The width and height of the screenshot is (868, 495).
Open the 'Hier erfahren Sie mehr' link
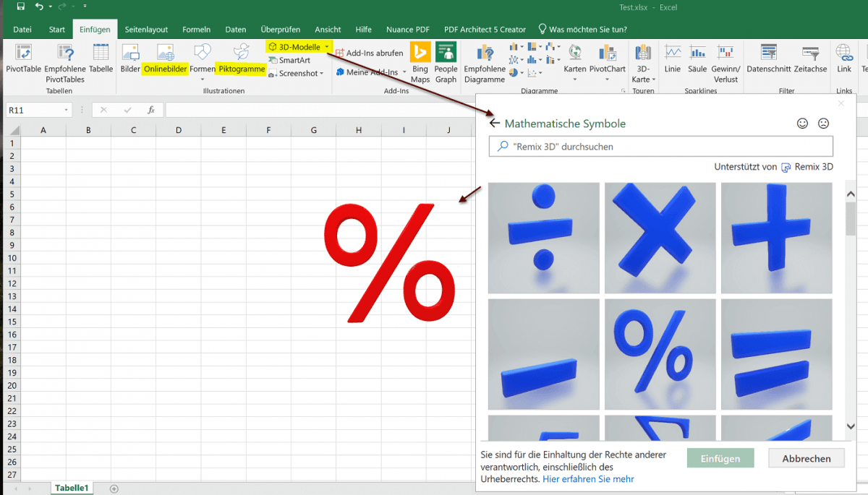[590, 478]
